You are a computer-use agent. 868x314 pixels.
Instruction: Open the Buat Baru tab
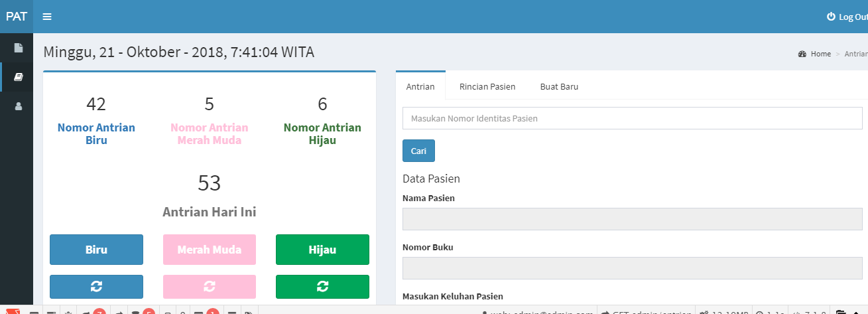click(x=559, y=86)
